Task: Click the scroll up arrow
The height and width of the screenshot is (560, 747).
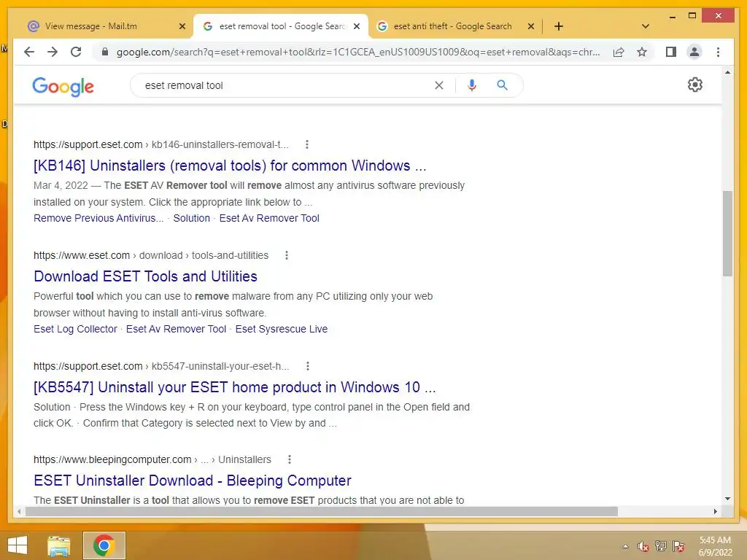Action: (727, 72)
